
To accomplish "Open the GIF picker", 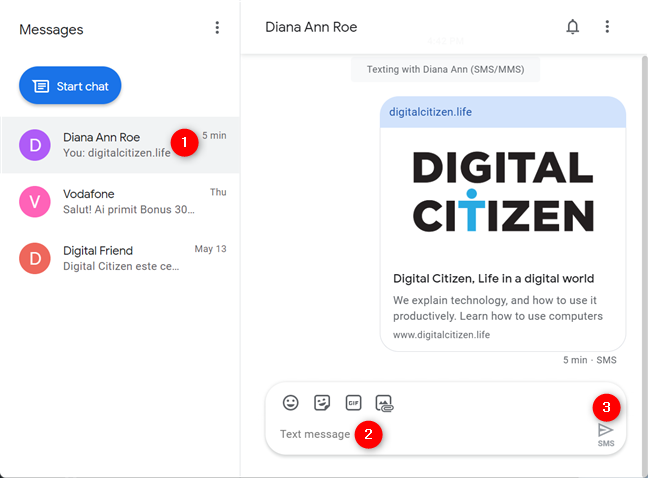I will click(353, 402).
